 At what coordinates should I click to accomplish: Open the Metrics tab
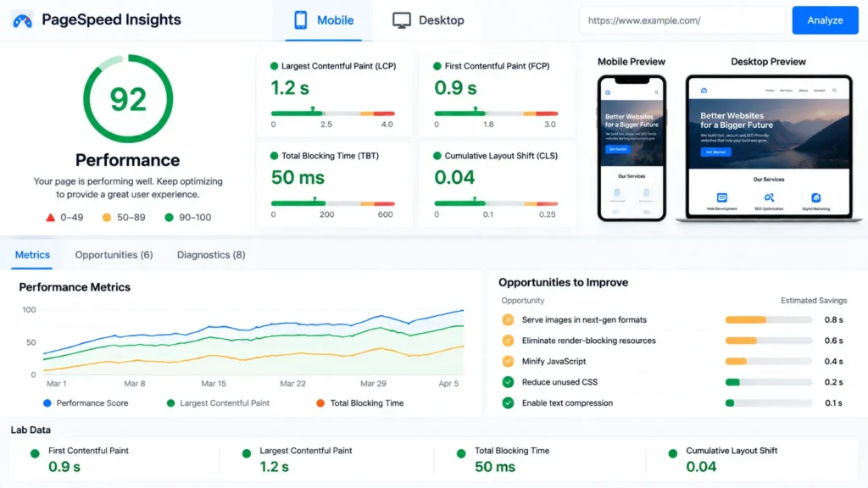[x=32, y=255]
